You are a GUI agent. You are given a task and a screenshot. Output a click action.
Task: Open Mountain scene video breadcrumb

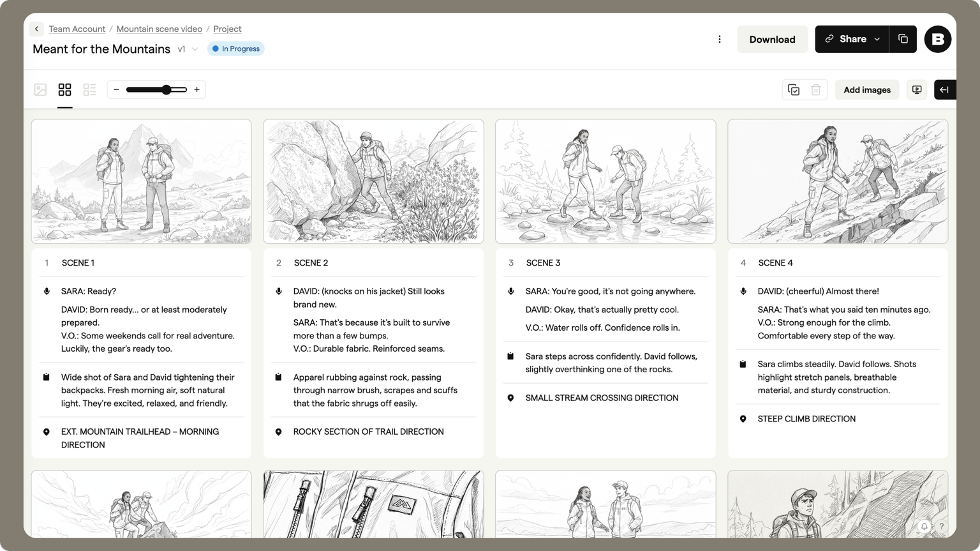(x=159, y=29)
